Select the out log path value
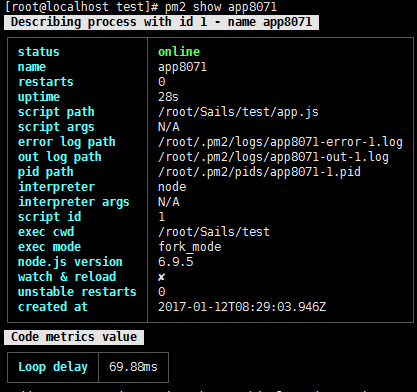The height and width of the screenshot is (392, 417). click(273, 157)
